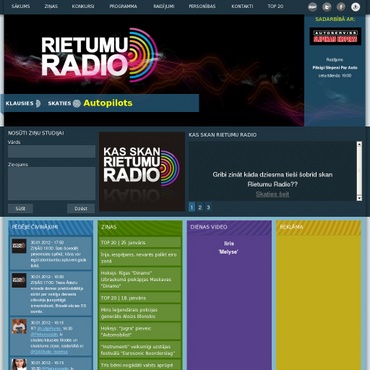Viewport: 370px width, 370px height.
Task: Click the white circular icon after Facebook
Action: tap(355, 7)
